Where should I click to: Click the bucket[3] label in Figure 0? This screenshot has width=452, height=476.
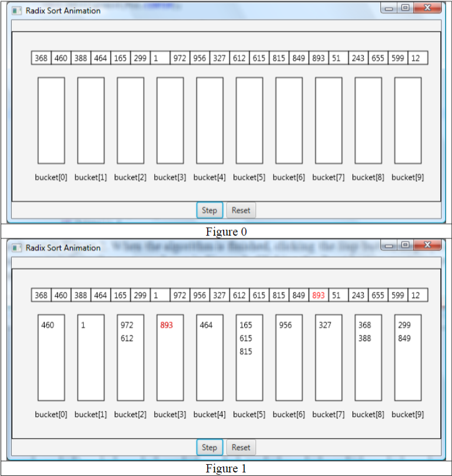pos(170,177)
